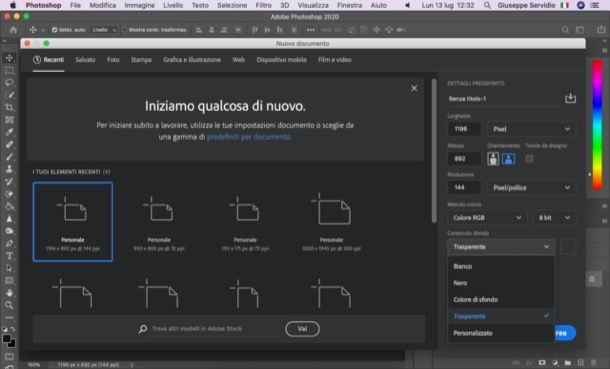Open 'predefiniti per documento' link
The height and width of the screenshot is (369, 610).
249,137
